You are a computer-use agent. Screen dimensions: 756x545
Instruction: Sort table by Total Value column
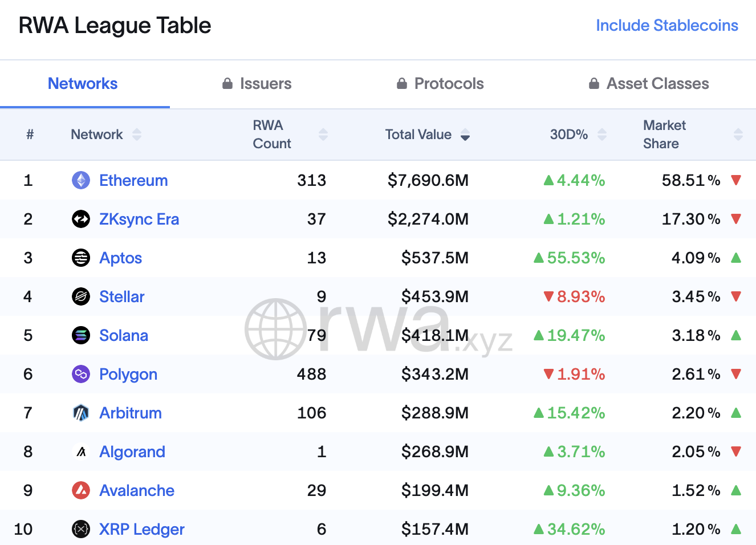tap(465, 135)
